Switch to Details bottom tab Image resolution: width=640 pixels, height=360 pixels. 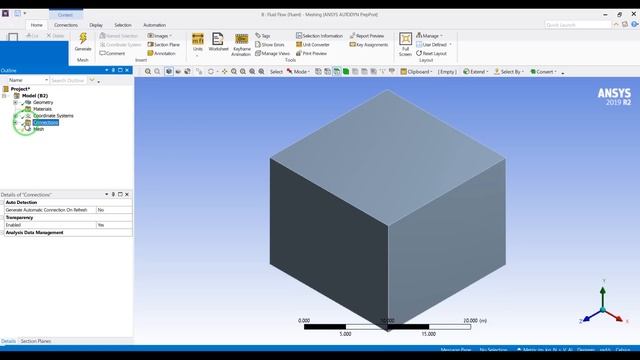pyautogui.click(x=8, y=341)
